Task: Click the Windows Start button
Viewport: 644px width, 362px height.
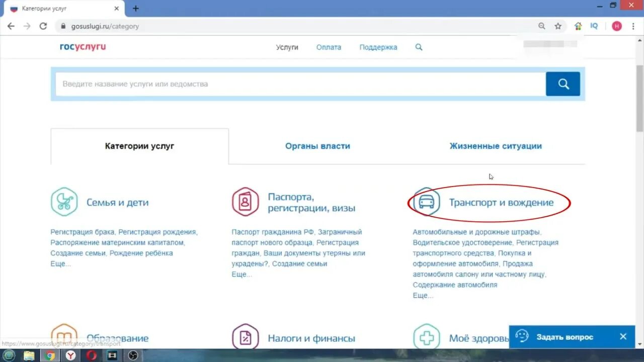Action: point(10,355)
